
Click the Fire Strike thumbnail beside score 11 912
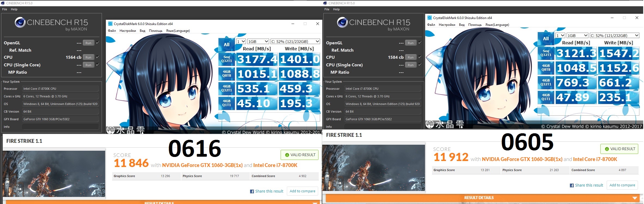click(373, 168)
